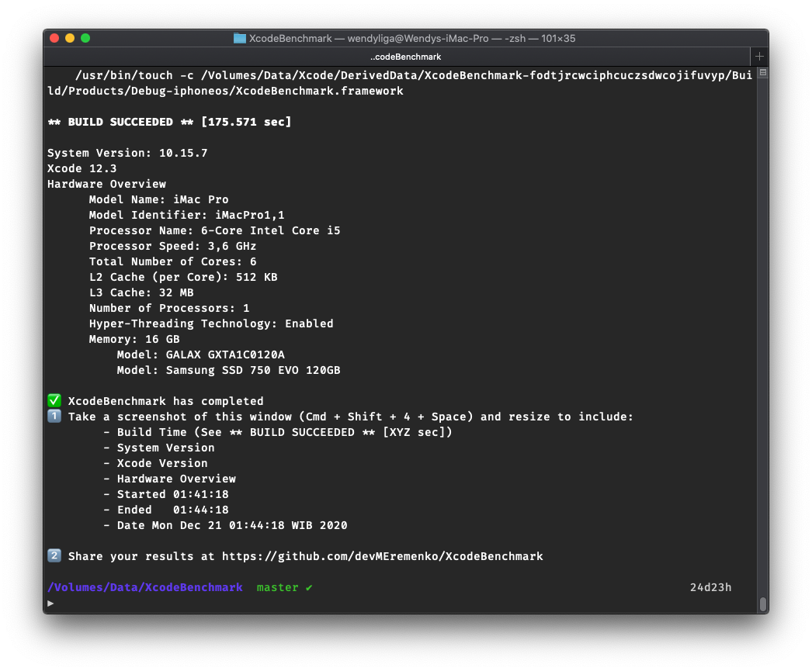The width and height of the screenshot is (812, 671).
Task: Click the Build Time bullet line
Action: point(278,433)
